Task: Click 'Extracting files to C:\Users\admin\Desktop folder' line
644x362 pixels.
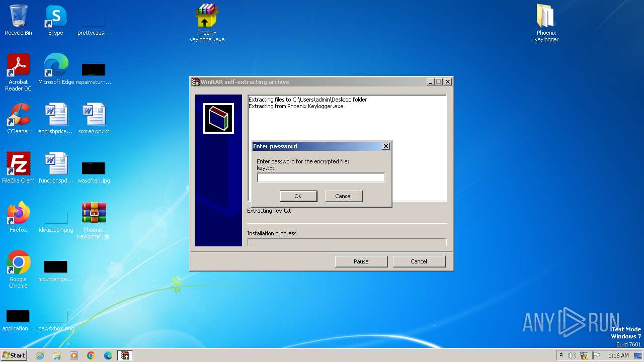Action: (308, 100)
